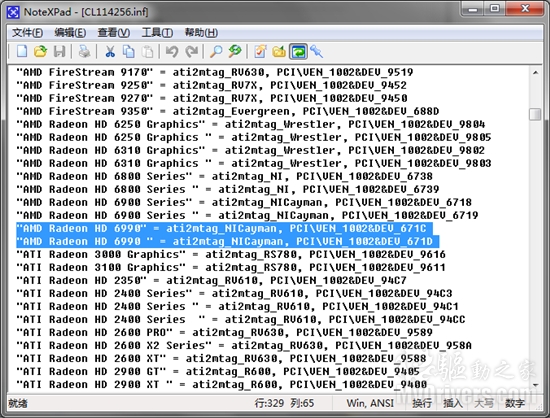The height and width of the screenshot is (418, 550).
Task: Click the HD 6900 Series line ending DEV_6719
Action: pos(247,215)
